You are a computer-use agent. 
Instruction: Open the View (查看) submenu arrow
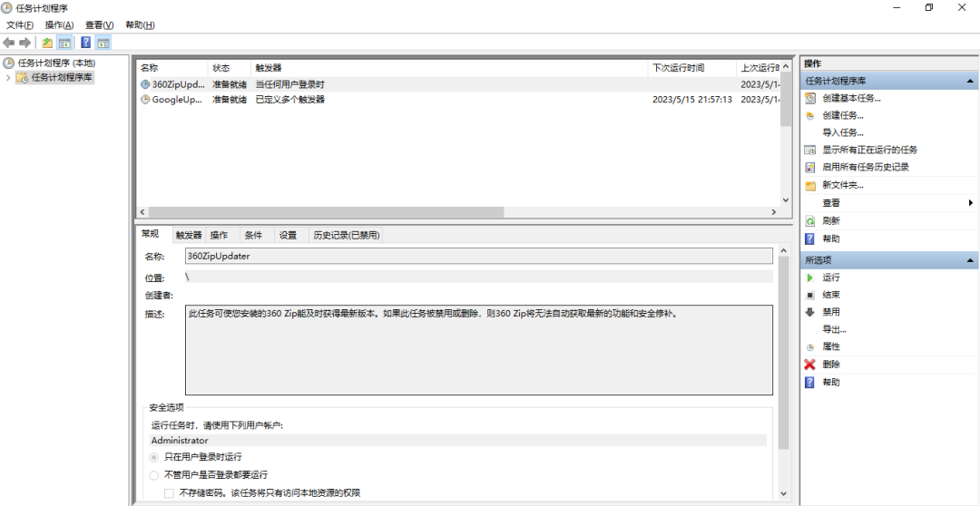tap(970, 203)
